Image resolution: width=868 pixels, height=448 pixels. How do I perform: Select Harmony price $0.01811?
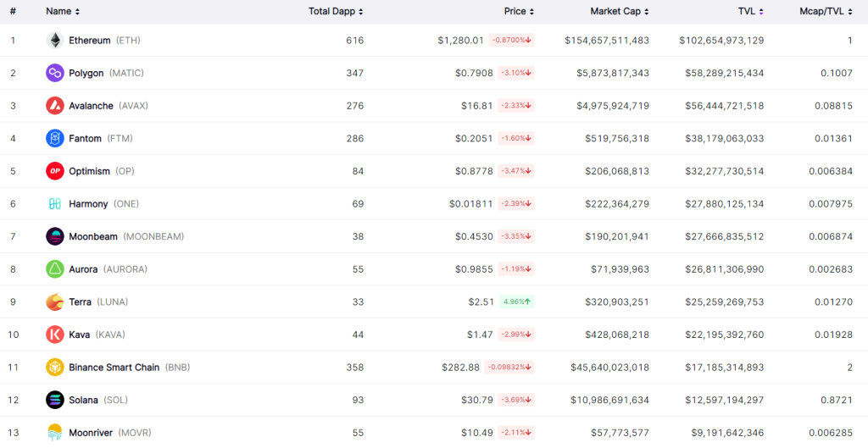pyautogui.click(x=471, y=203)
